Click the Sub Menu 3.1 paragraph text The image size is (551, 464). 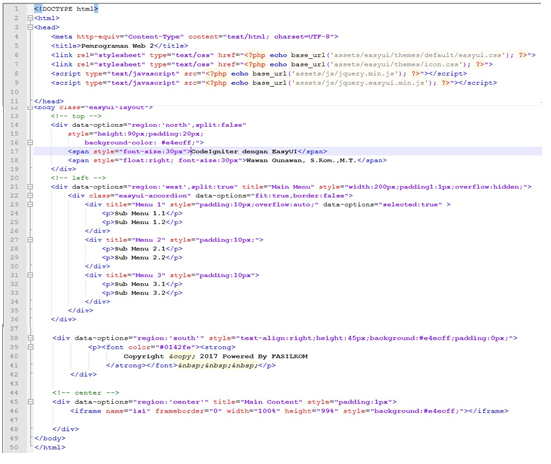pyautogui.click(x=140, y=284)
